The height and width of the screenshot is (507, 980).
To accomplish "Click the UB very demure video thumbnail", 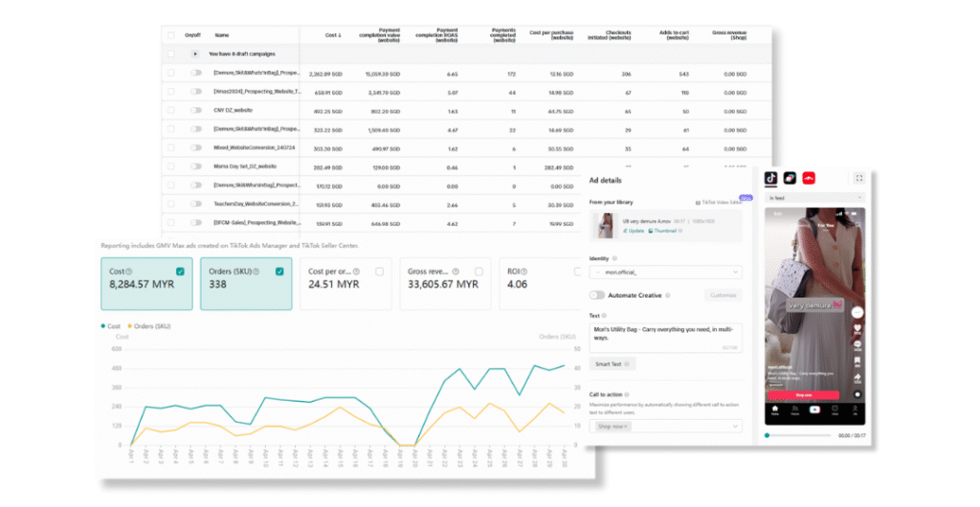I will [605, 226].
